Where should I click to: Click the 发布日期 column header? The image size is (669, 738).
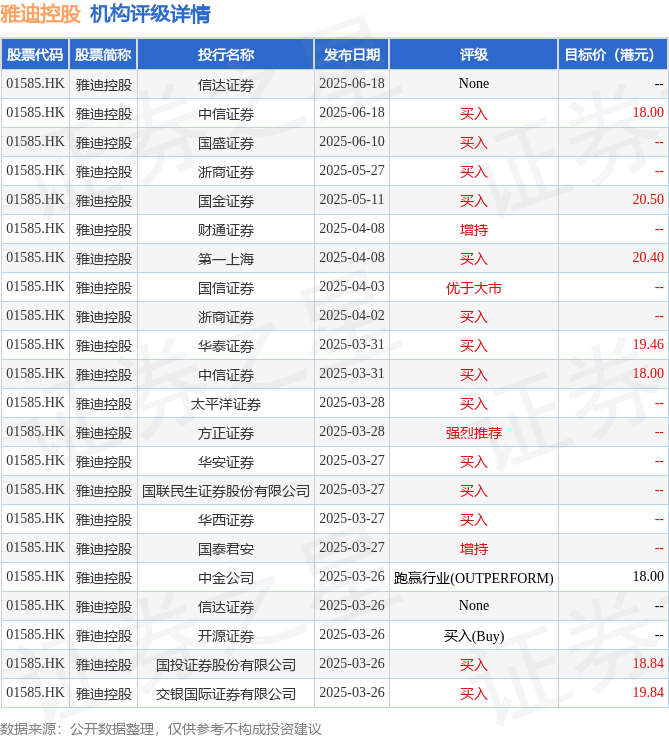pyautogui.click(x=352, y=55)
